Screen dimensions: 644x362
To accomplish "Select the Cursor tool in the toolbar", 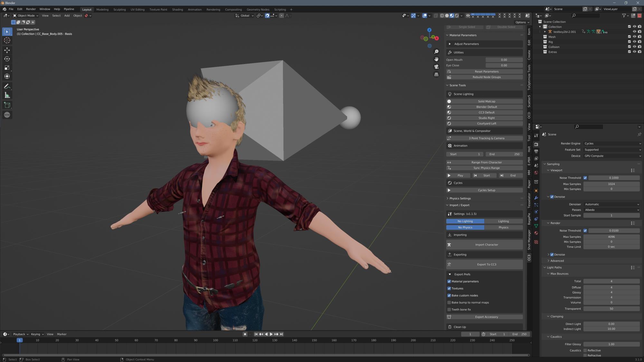I will [x=7, y=41].
